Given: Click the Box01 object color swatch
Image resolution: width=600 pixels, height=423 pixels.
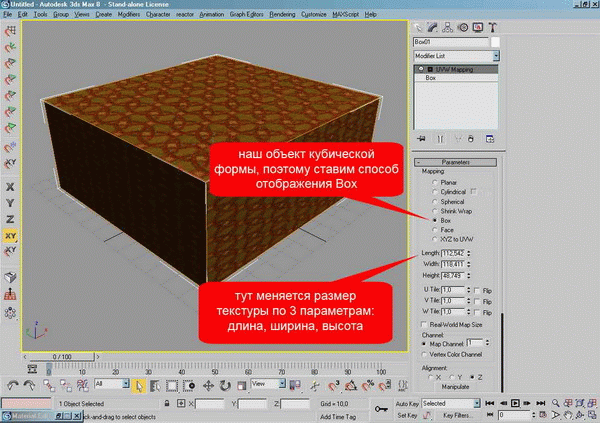Looking at the screenshot, I should pos(495,42).
